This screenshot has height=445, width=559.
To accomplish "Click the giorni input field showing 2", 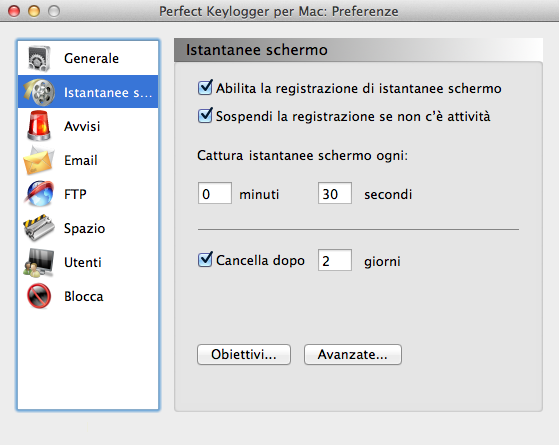I will click(x=335, y=260).
